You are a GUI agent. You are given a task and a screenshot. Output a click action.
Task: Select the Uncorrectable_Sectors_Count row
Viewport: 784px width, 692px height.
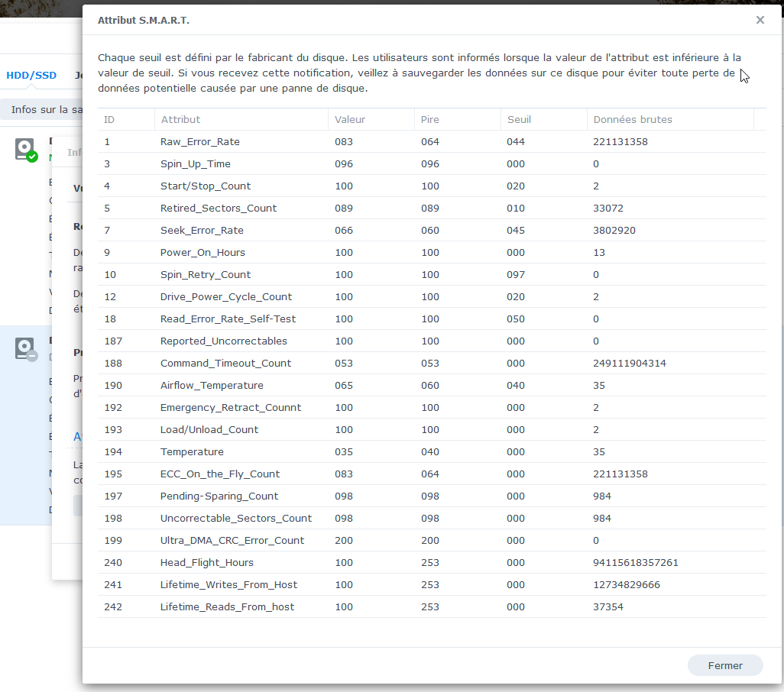coord(432,518)
